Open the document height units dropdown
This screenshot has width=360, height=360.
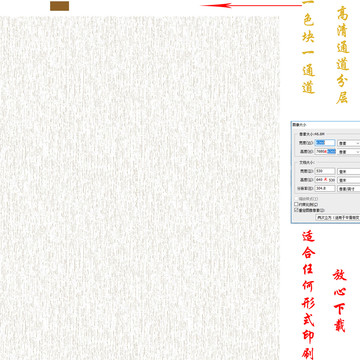click(349, 180)
